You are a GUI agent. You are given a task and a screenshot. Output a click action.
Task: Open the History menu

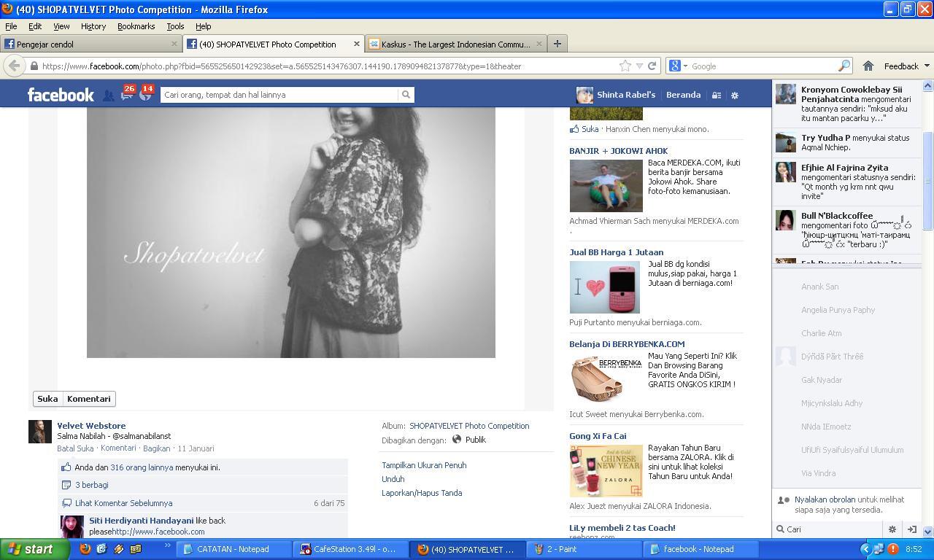coord(93,26)
